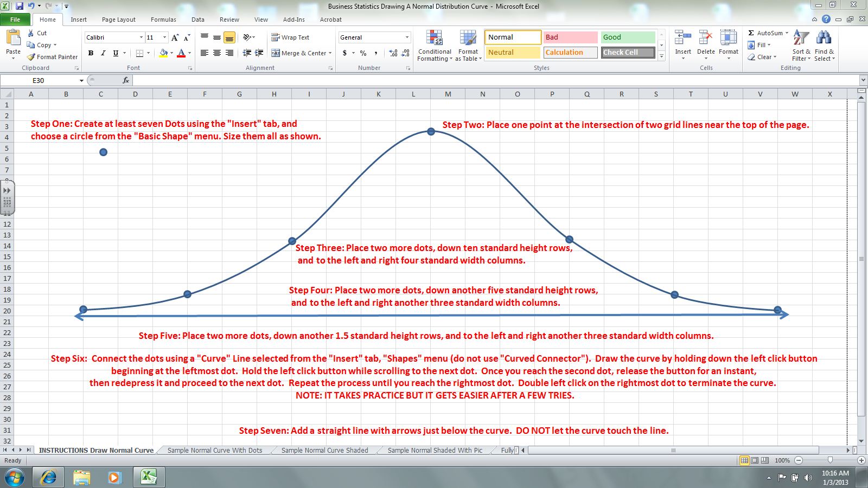
Task: Click the AutoSum sigma icon
Action: 751,33
